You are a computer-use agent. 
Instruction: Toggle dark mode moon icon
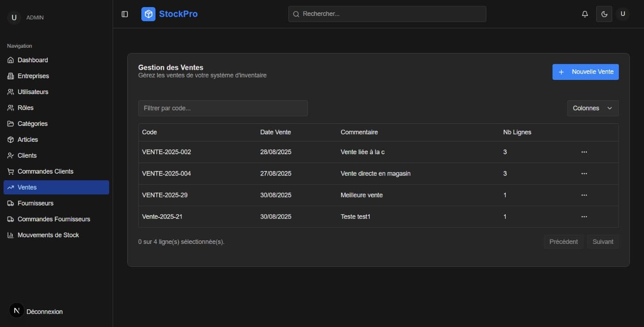click(x=604, y=14)
